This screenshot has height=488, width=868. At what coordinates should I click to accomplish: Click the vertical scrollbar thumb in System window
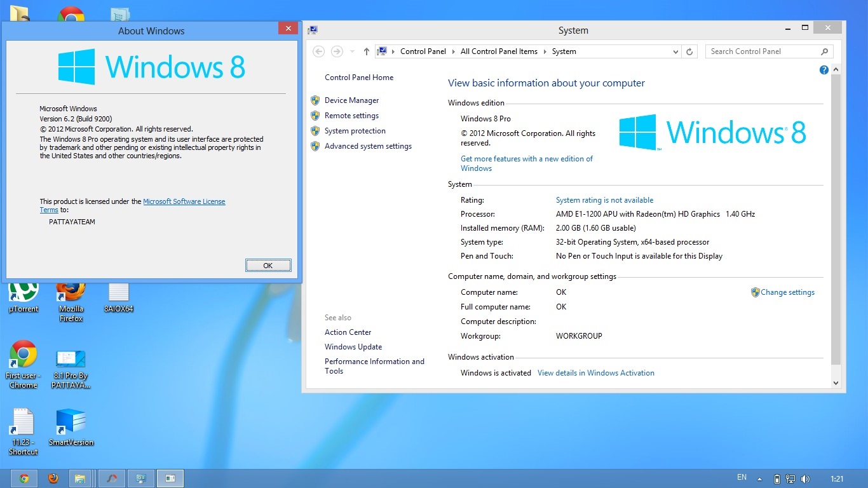click(x=836, y=219)
